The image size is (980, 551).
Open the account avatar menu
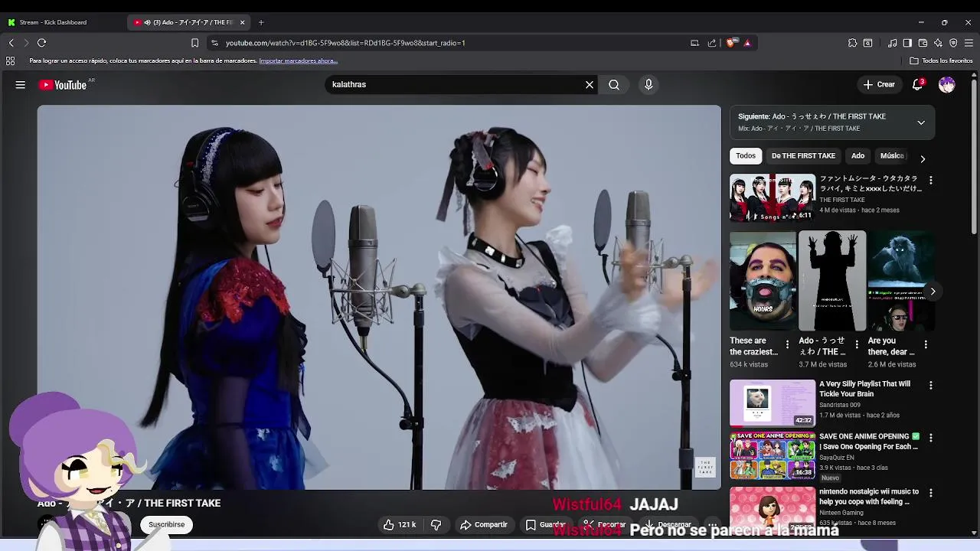coord(947,85)
